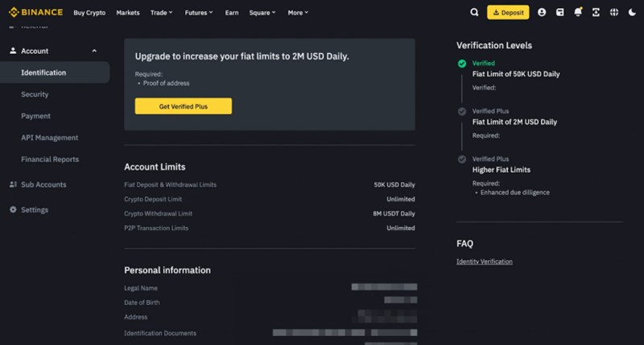
Task: Click the app download scan icon
Action: pos(596,12)
